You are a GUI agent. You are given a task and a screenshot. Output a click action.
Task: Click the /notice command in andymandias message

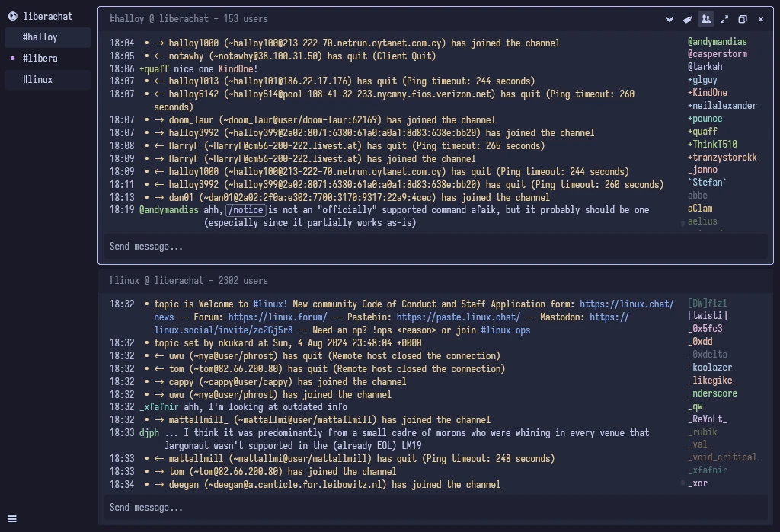(x=246, y=210)
